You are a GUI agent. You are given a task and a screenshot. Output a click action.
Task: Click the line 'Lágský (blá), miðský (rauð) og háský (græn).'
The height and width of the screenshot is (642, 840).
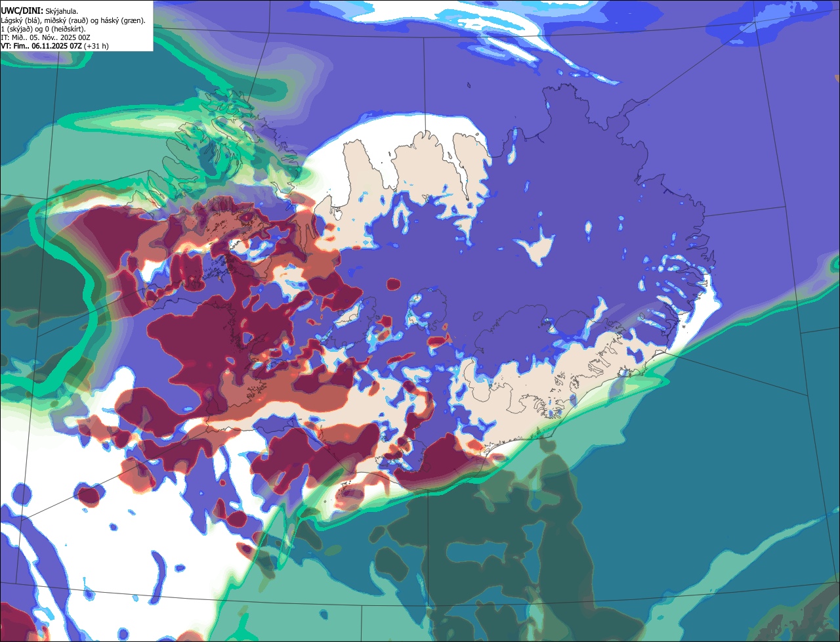73,20
